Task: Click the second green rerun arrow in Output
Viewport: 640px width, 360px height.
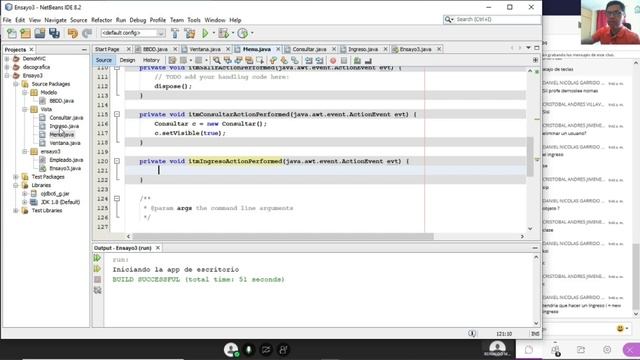Action: click(97, 269)
